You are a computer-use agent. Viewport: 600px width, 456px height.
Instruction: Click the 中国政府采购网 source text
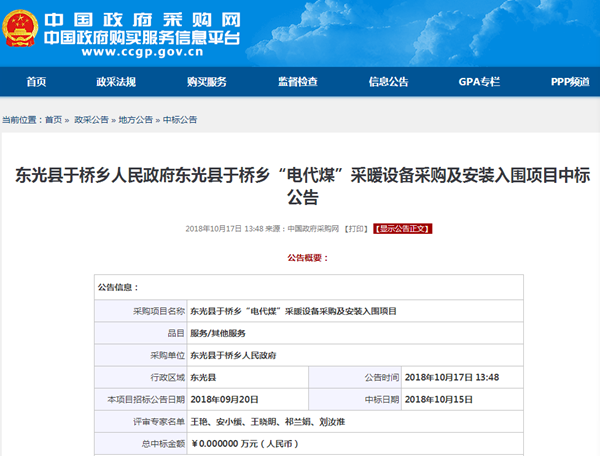click(312, 229)
